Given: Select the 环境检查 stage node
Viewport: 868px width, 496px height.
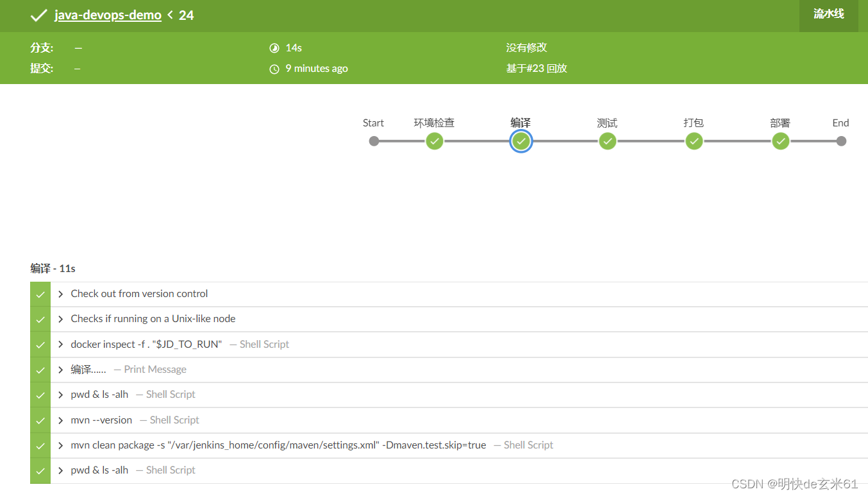Looking at the screenshot, I should click(435, 141).
